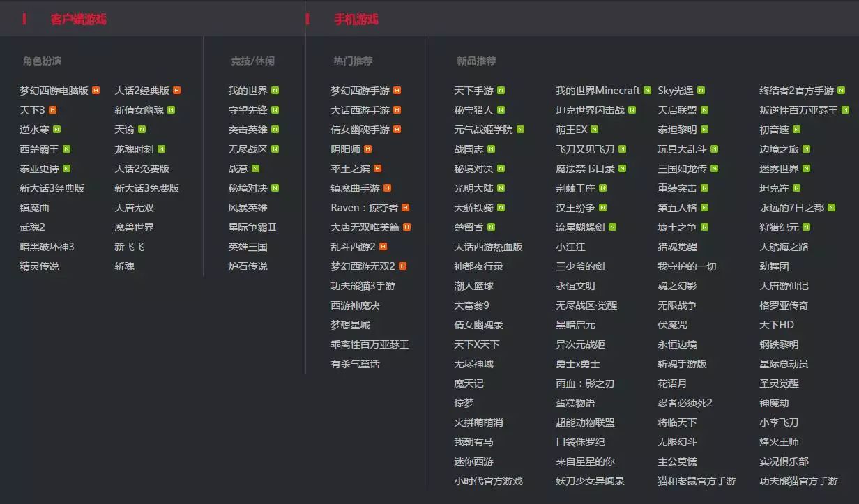Click the N badge next to 楚留香
Screen dimensions: 859x504
[x=492, y=227]
